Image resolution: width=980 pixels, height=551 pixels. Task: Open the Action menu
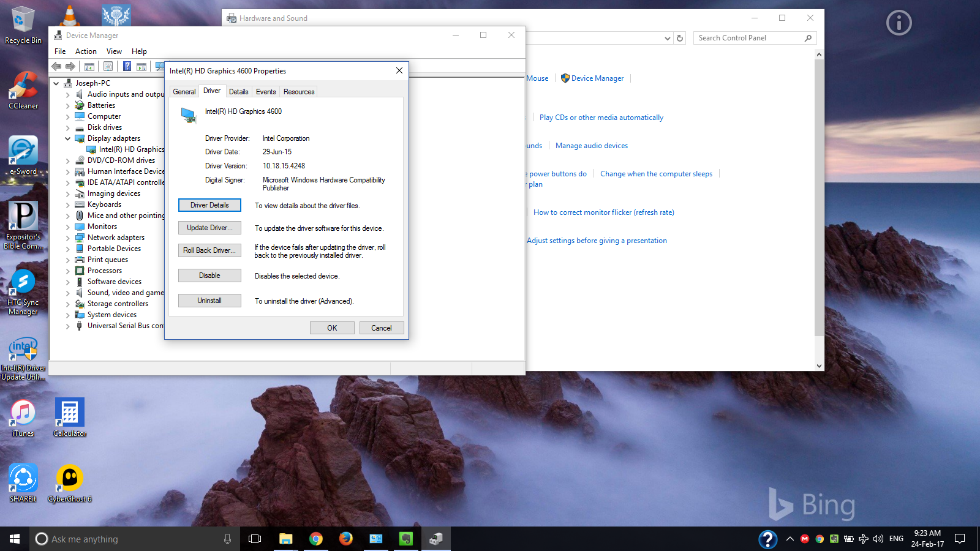click(x=86, y=51)
